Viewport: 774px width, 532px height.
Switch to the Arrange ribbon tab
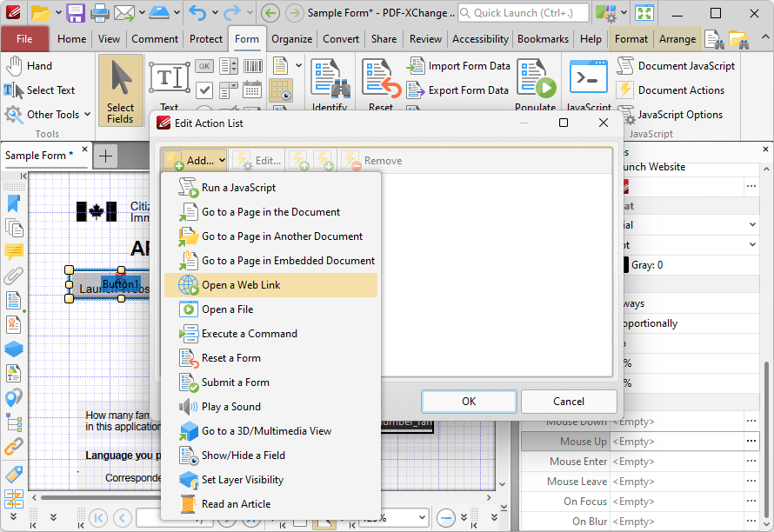click(x=677, y=39)
